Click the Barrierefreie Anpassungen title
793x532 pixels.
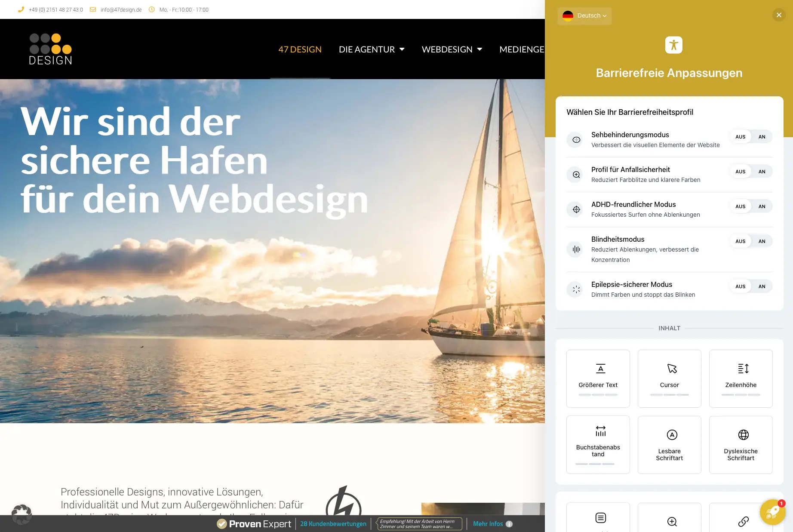(669, 73)
